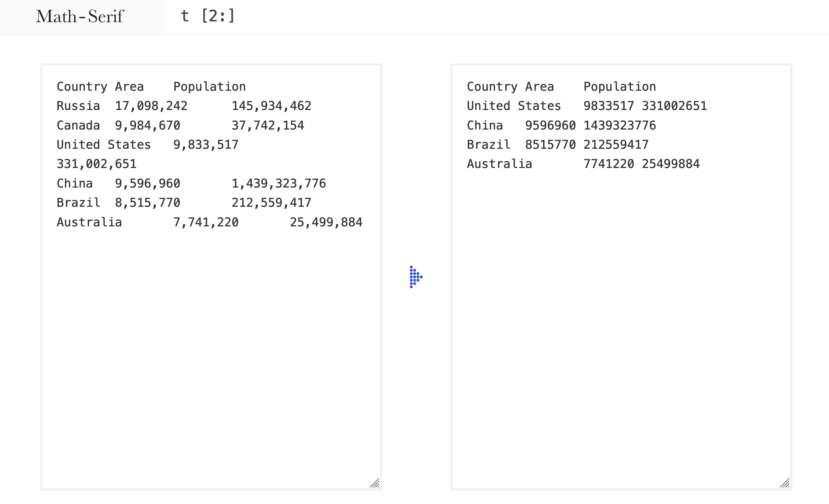The width and height of the screenshot is (829, 504).
Task: Click the 'Area' header in the right output
Action: coord(539,86)
